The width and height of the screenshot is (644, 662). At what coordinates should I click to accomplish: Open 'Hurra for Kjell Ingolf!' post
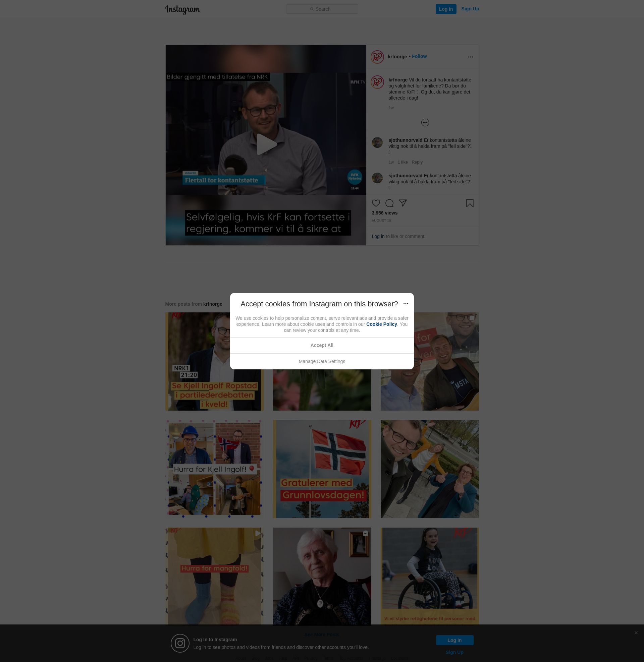click(214, 469)
